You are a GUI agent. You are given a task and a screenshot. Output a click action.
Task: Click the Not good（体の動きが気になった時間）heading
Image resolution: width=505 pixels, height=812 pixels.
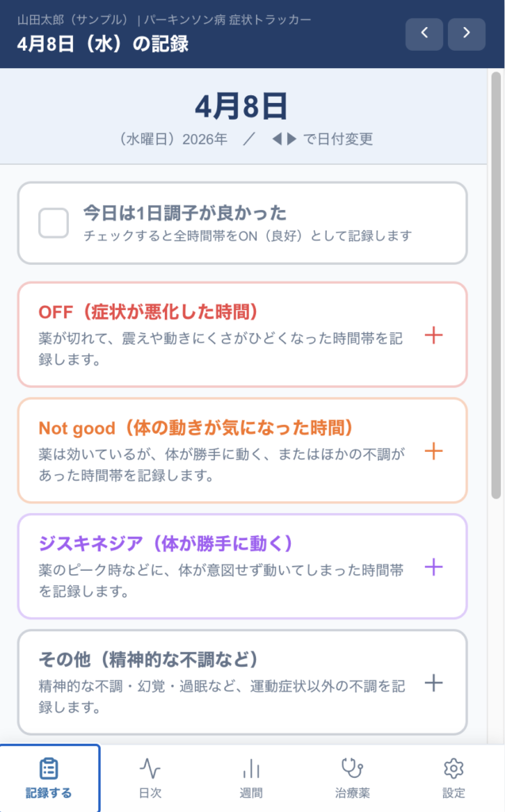click(196, 428)
